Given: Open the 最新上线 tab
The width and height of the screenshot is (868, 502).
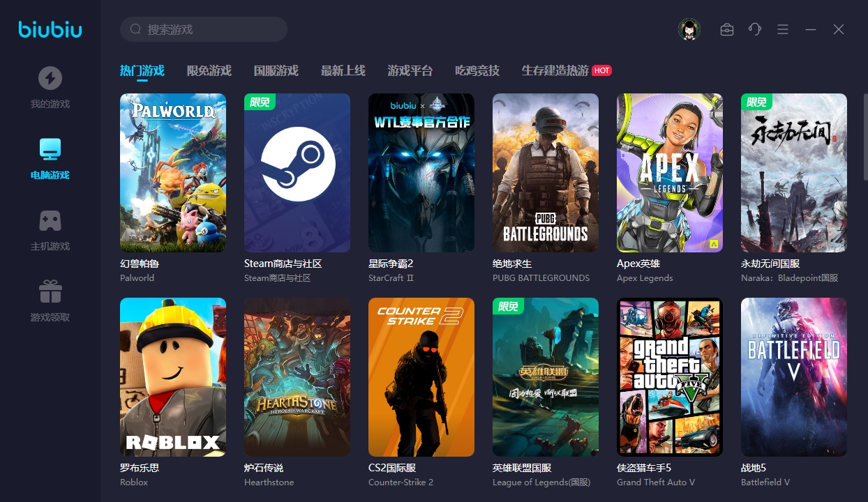Looking at the screenshot, I should [343, 70].
